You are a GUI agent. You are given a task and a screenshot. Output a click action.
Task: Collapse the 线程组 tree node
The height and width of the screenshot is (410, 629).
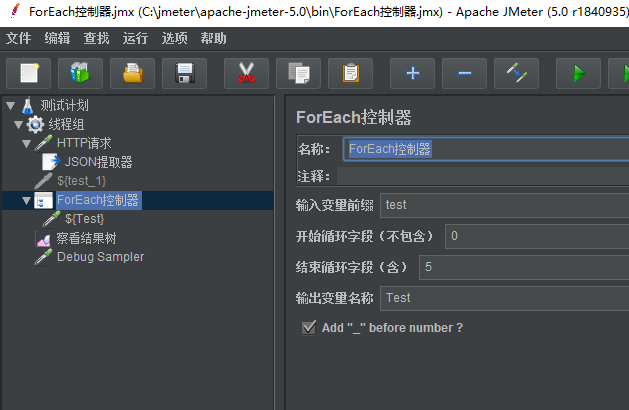click(x=18, y=125)
